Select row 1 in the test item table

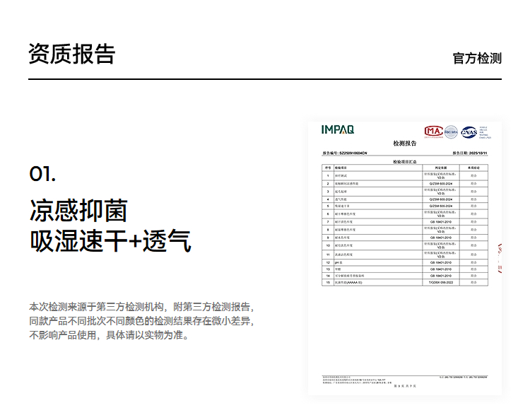coord(405,175)
